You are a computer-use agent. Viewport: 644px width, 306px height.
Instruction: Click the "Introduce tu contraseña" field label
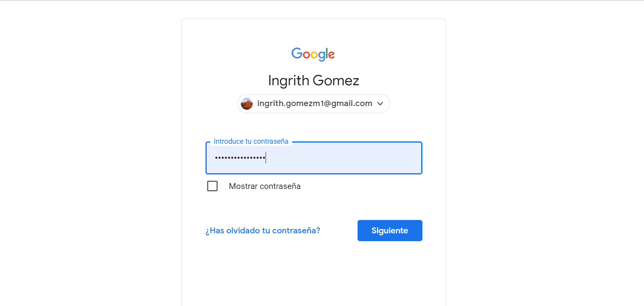251,141
